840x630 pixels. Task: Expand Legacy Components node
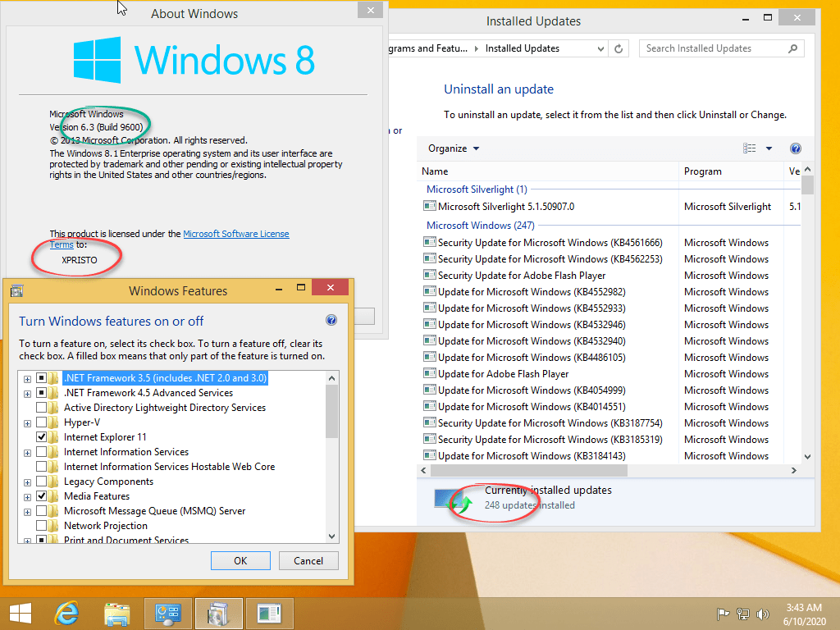(x=27, y=482)
